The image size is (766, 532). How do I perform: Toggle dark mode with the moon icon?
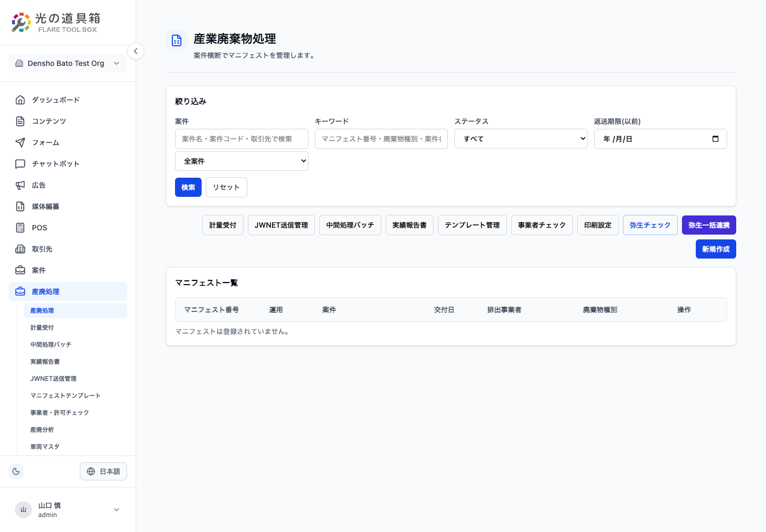(16, 471)
